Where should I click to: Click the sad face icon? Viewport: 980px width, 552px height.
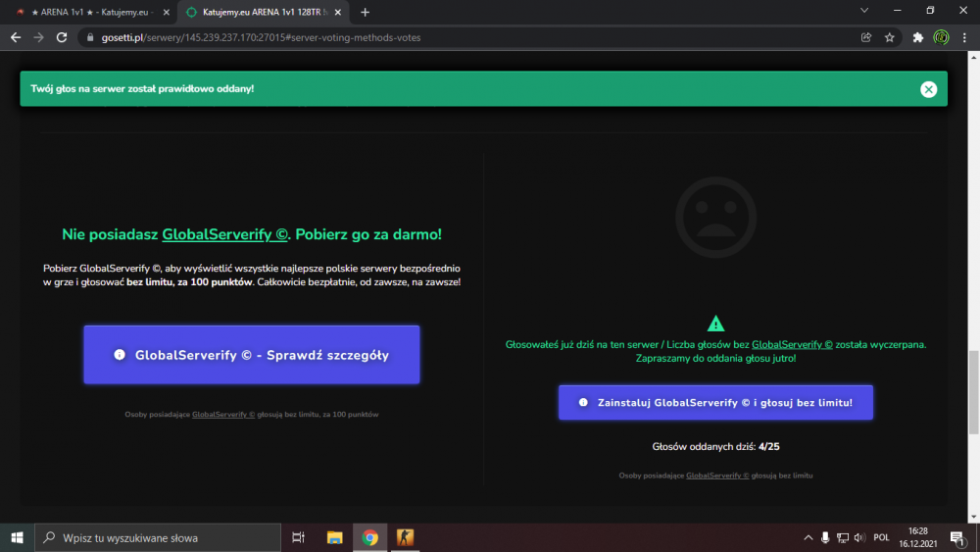point(715,218)
